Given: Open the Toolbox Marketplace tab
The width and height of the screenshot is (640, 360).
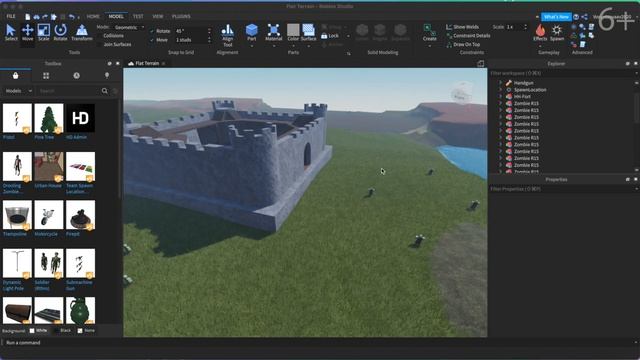Looking at the screenshot, I should tap(16, 76).
